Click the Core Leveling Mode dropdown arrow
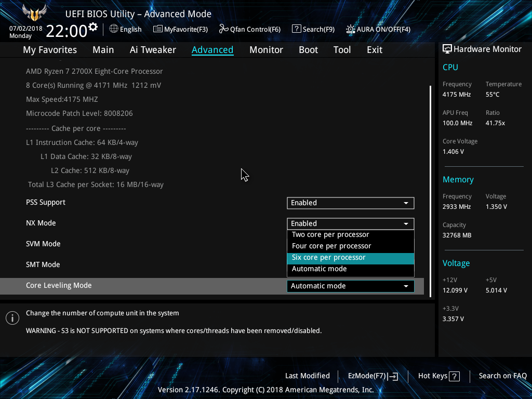The image size is (532, 399). click(406, 286)
